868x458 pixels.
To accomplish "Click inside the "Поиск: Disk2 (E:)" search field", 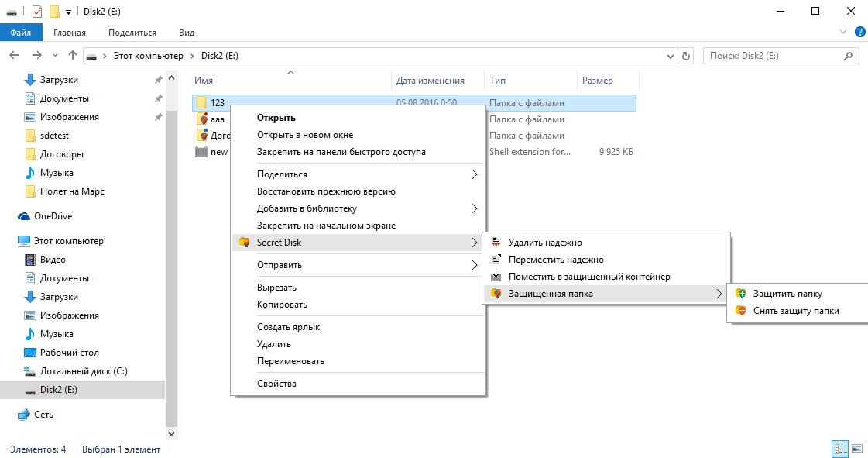I will 774,55.
